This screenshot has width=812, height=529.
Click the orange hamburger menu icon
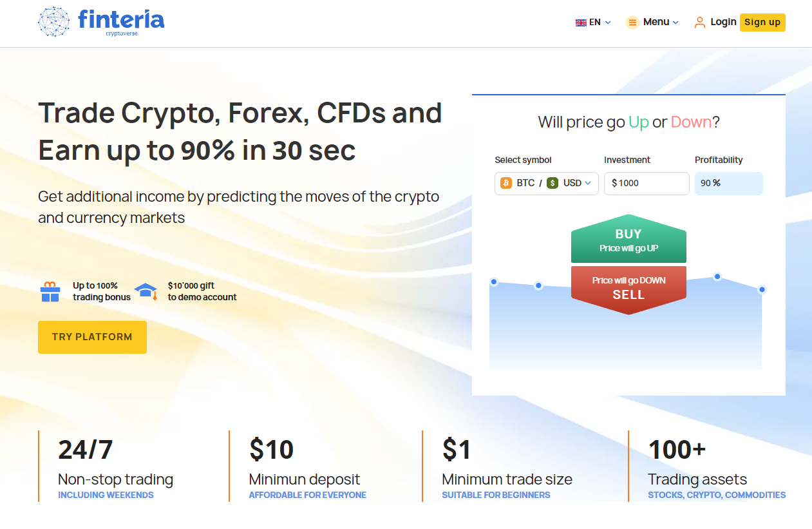pyautogui.click(x=632, y=23)
